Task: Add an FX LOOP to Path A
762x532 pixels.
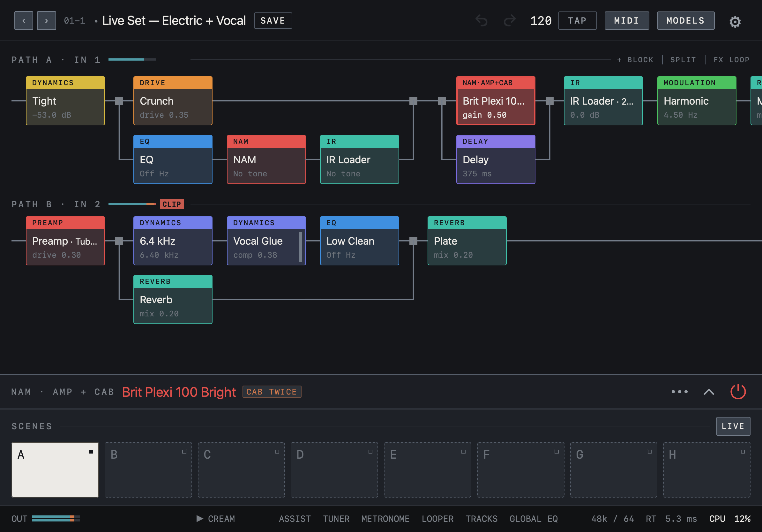Action: [731, 60]
